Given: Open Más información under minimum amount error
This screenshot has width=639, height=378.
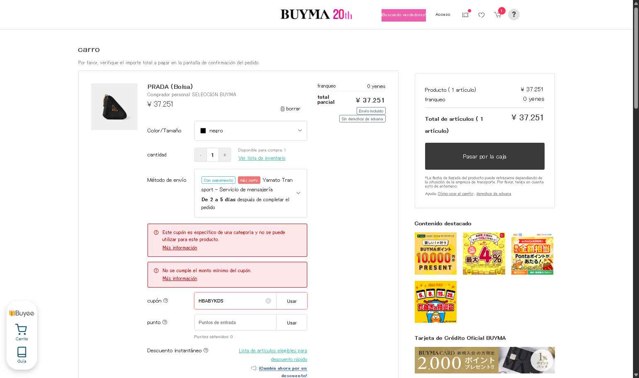Looking at the screenshot, I should click(179, 279).
